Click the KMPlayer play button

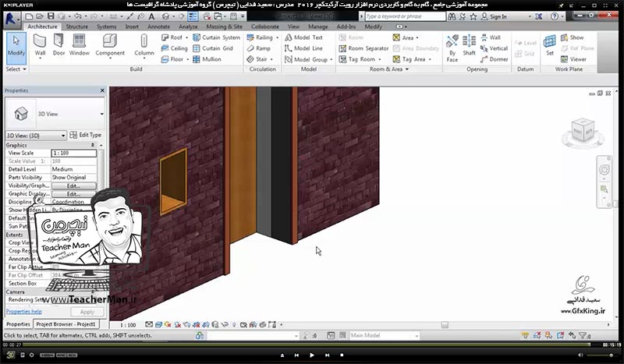(311, 355)
